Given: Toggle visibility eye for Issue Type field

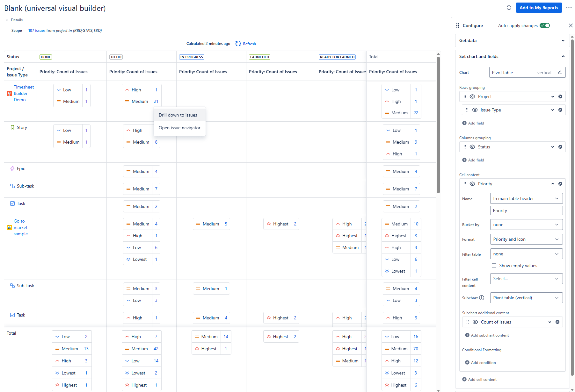Looking at the screenshot, I should 475,110.
